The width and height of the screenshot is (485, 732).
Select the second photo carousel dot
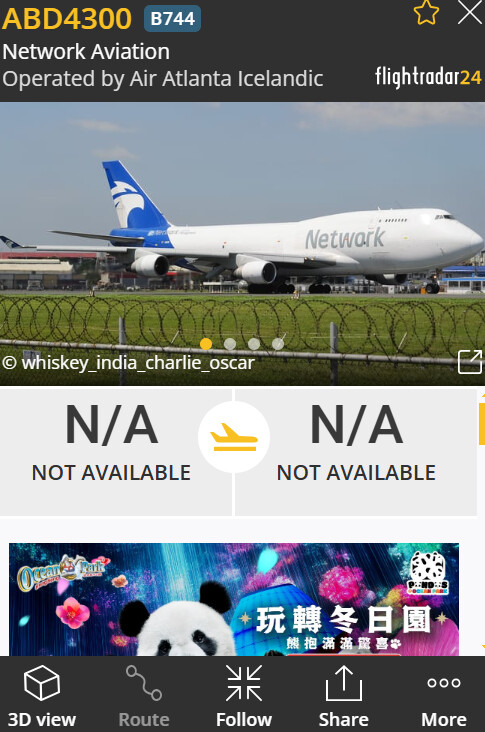pos(230,344)
